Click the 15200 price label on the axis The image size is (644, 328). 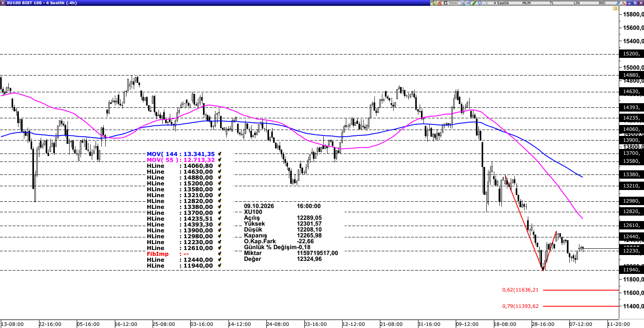point(632,54)
